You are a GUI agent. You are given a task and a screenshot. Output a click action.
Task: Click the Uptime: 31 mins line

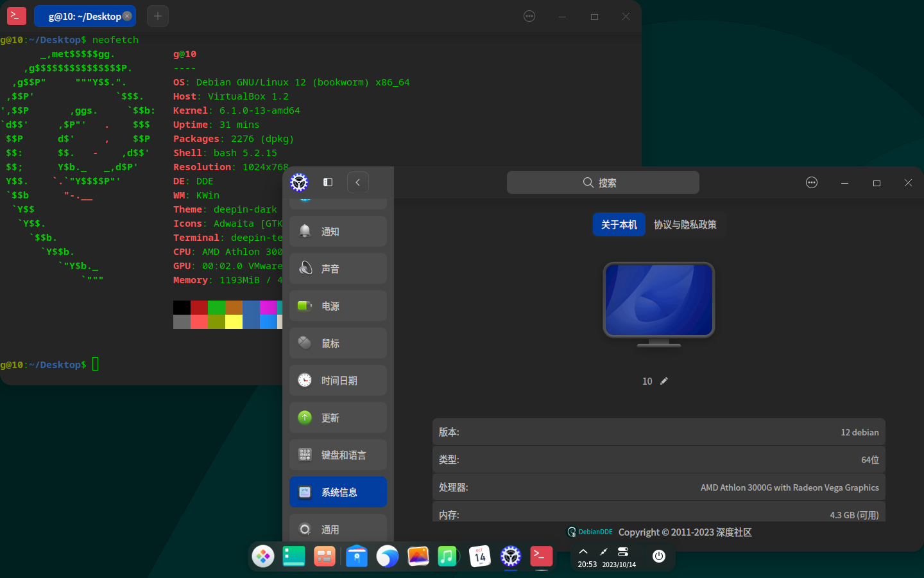[x=216, y=125]
